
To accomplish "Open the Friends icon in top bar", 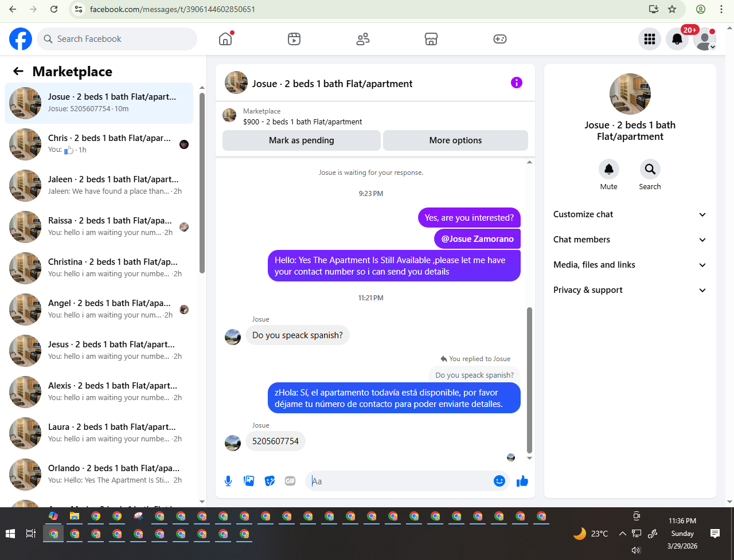I will (x=363, y=39).
